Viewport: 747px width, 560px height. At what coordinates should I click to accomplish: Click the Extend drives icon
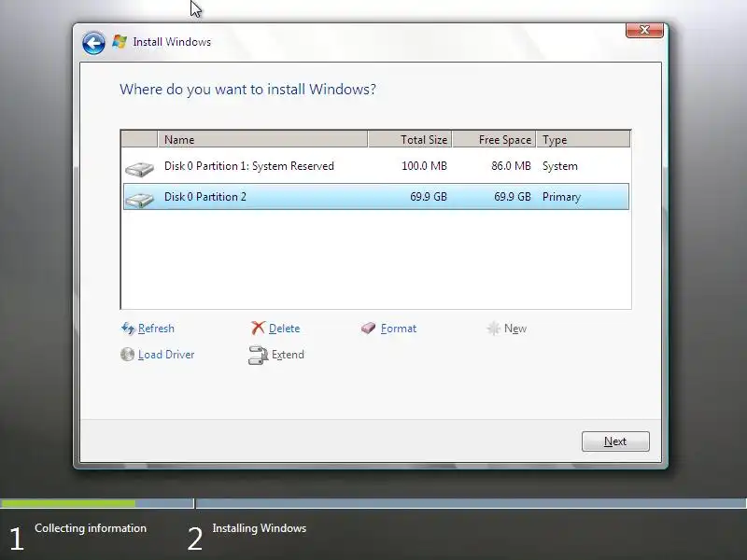(259, 355)
